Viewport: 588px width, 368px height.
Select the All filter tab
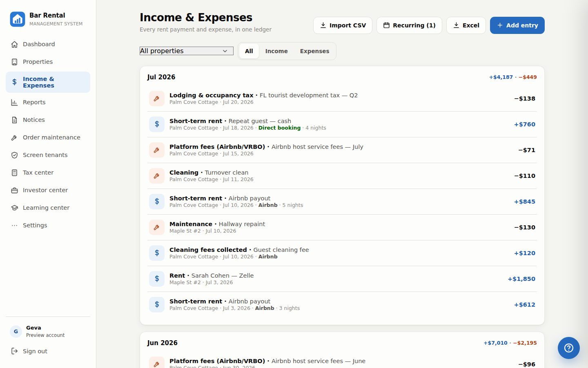pyautogui.click(x=249, y=51)
